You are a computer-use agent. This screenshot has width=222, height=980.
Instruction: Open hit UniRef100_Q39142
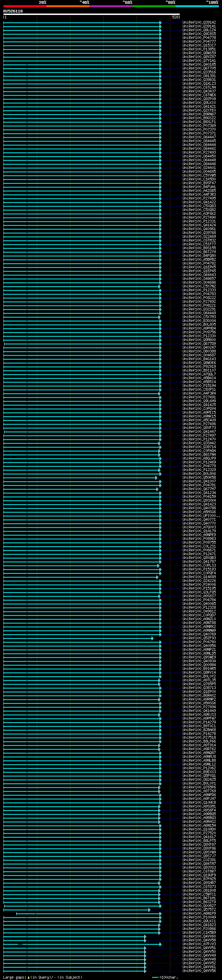(x=199, y=23)
